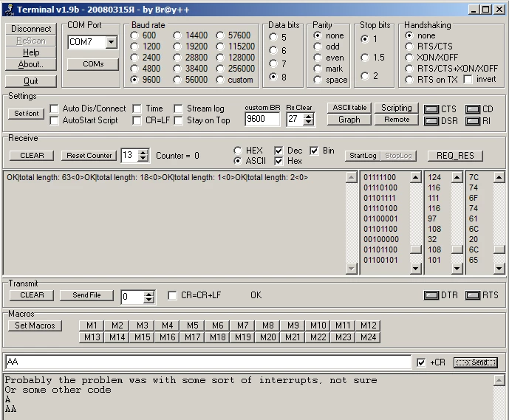Screen dimensions: 509x420
Task: Click the DSR status indicator
Action: pos(431,121)
